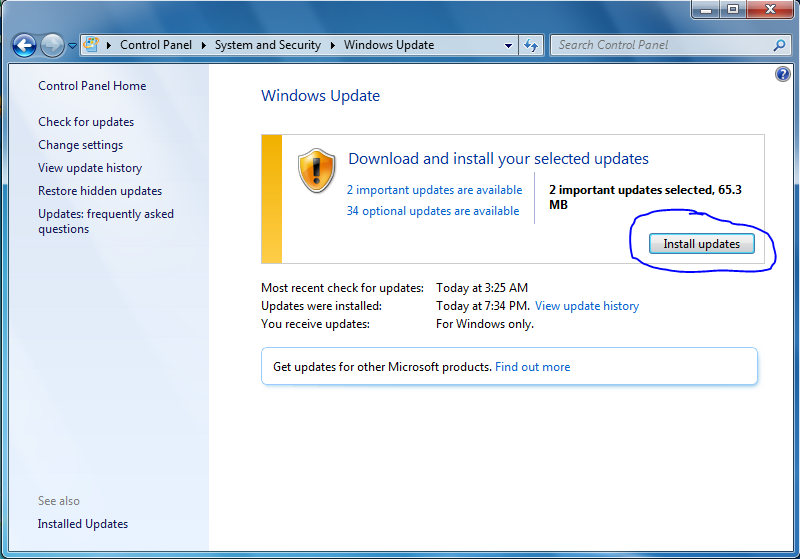This screenshot has width=800, height=559.
Task: Click Download and install your selected updates
Action: pos(498,159)
